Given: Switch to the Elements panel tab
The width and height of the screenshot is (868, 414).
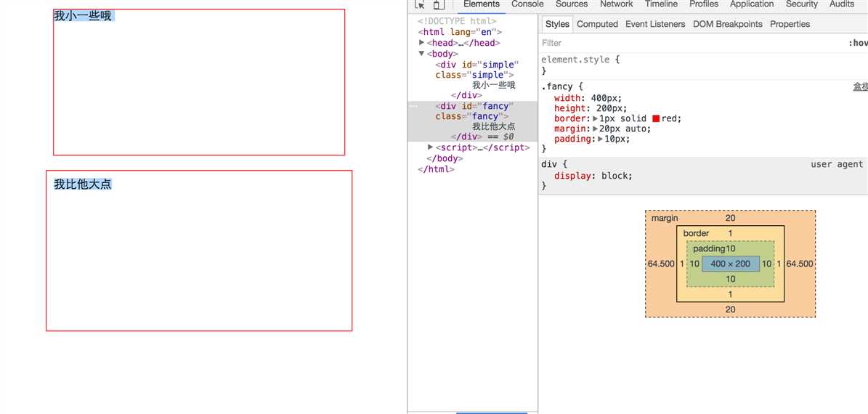Looking at the screenshot, I should (481, 4).
